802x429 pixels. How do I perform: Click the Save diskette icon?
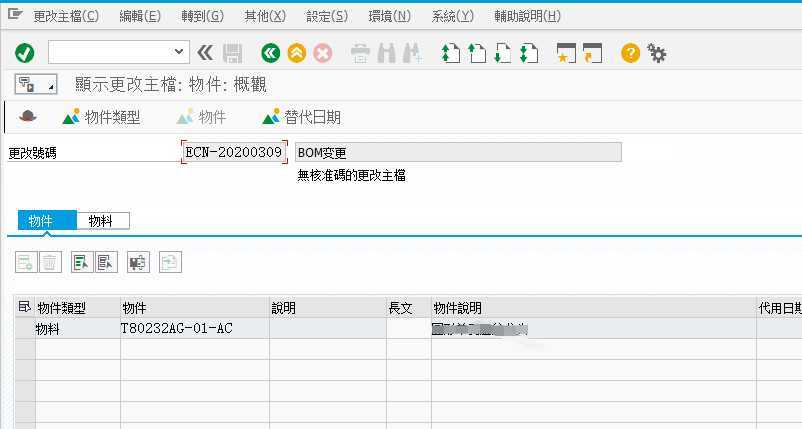click(x=232, y=53)
